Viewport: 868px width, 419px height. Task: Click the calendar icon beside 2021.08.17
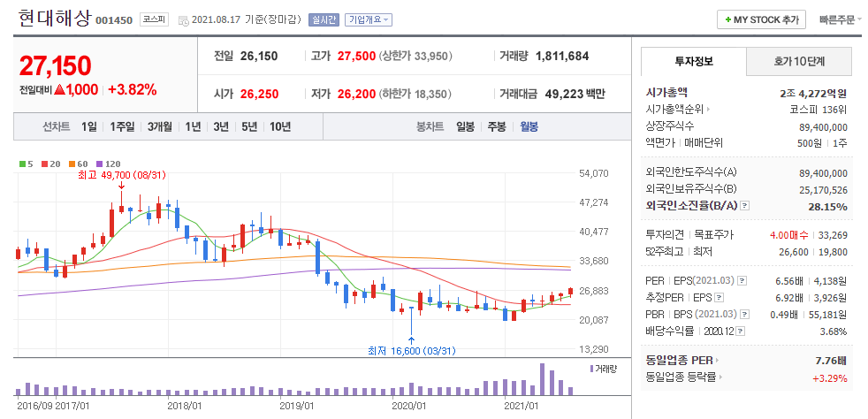[x=183, y=20]
